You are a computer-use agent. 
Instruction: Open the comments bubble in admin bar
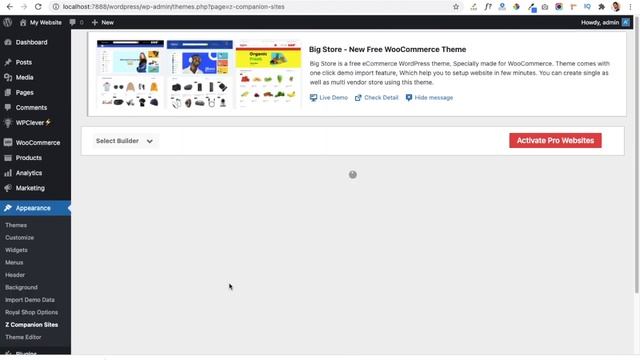(x=76, y=22)
